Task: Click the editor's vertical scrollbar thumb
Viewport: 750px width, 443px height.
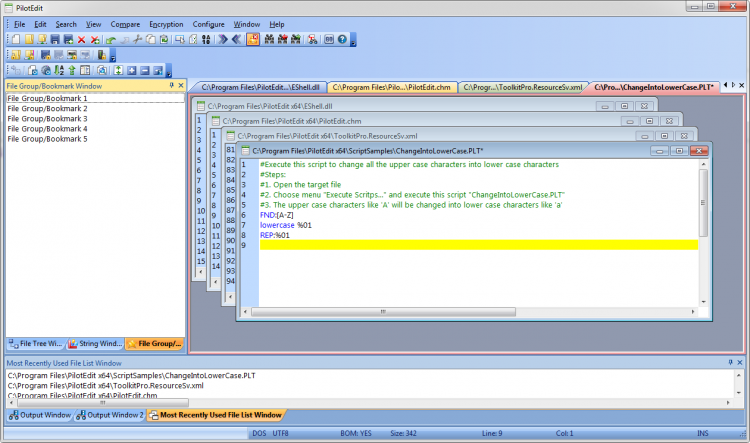Action: tap(703, 203)
